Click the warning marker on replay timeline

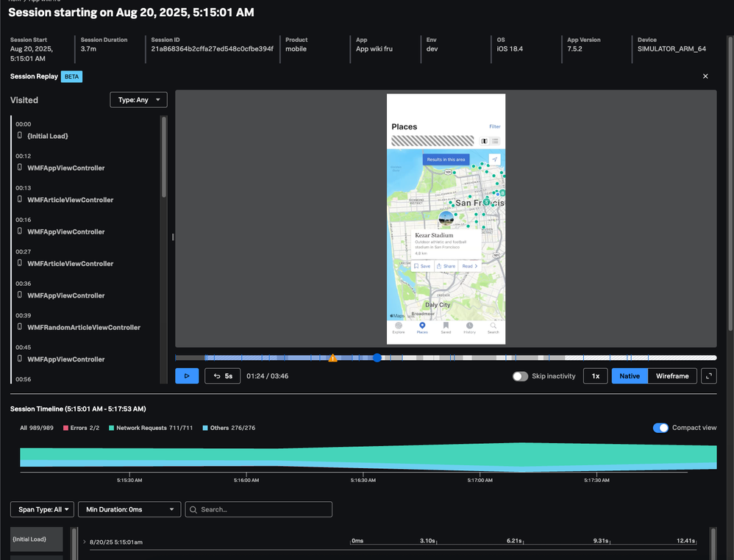pos(333,358)
